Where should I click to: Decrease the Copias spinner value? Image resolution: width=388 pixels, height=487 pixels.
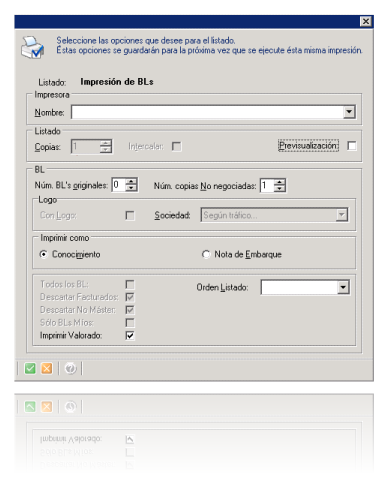(106, 150)
